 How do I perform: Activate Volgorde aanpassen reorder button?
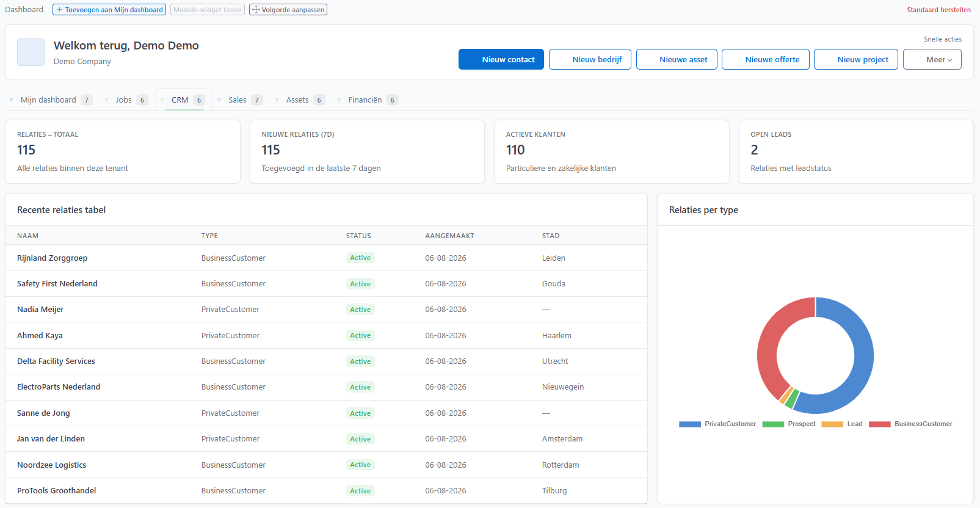pos(288,10)
